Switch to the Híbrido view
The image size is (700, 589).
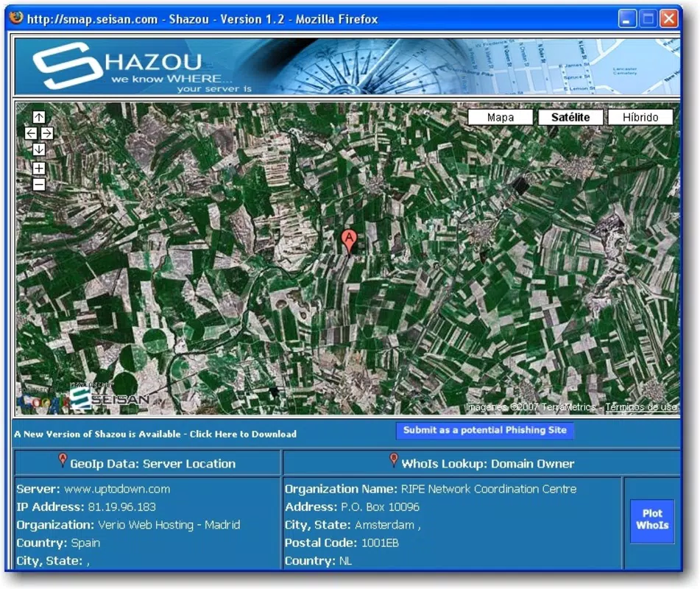640,118
